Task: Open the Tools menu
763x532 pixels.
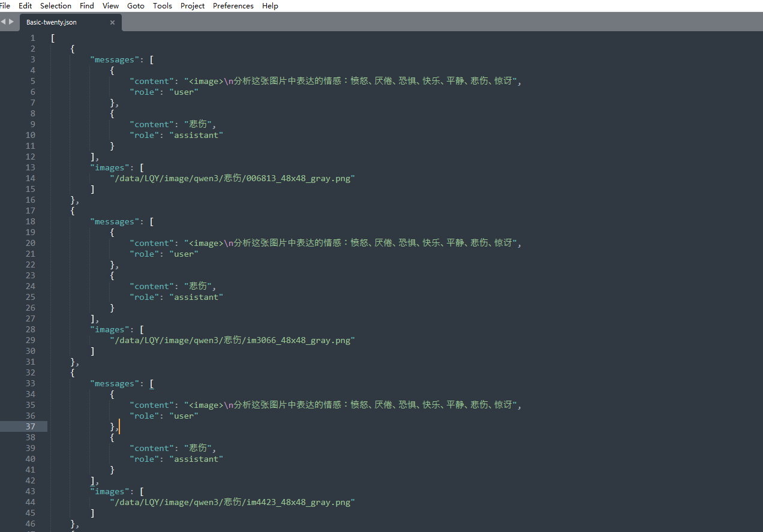Action: (162, 5)
